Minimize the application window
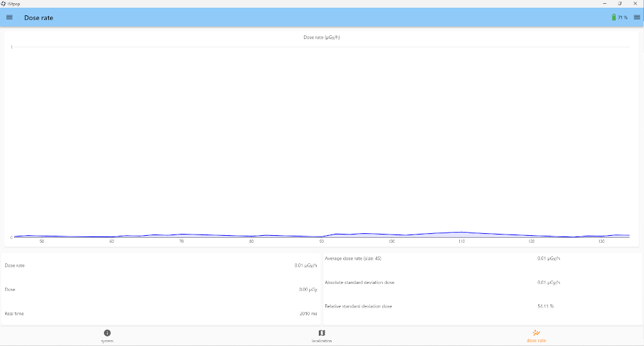This screenshot has width=644, height=346. click(604, 3)
